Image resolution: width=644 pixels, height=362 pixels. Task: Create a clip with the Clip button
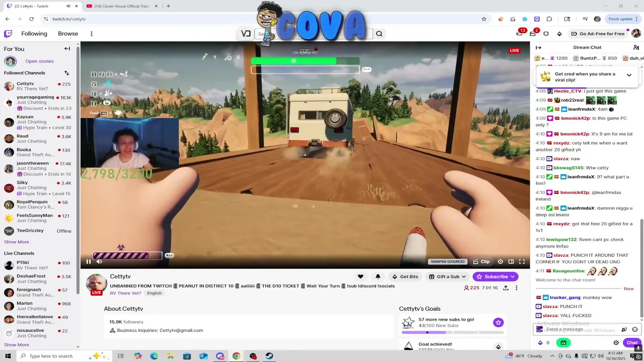[x=481, y=261]
